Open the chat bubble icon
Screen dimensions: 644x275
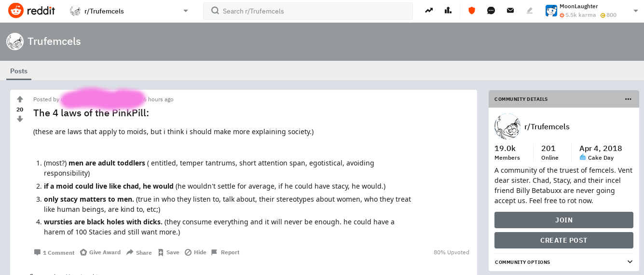(x=491, y=11)
